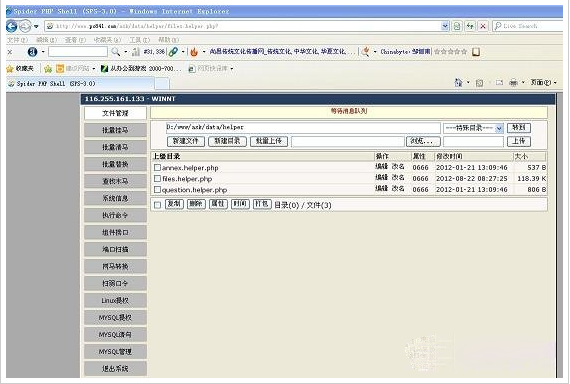Click the browser Back arrow button
This screenshot has height=384, width=570.
click(x=11, y=26)
